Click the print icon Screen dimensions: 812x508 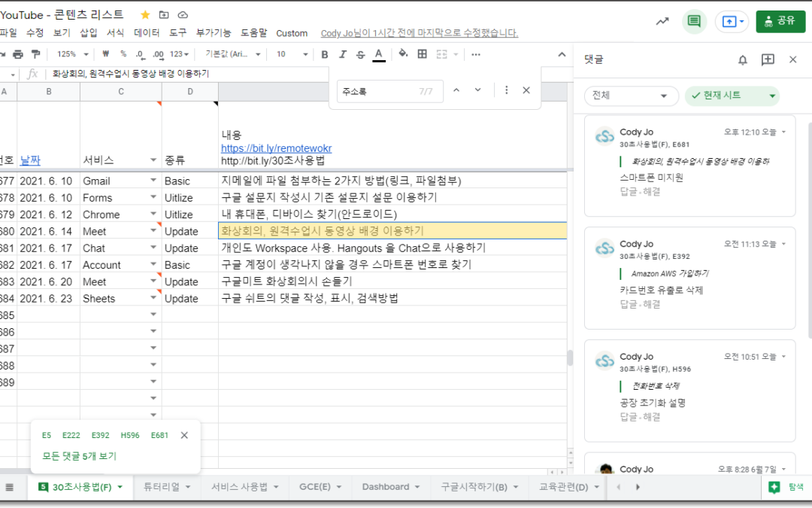[18, 54]
